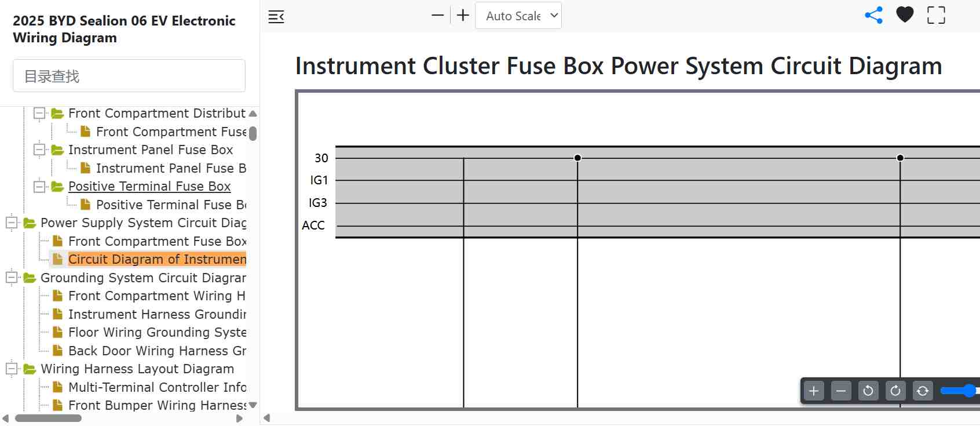Collapse the Front Compartment Distribution folder
Screen dimensions: 980x426
click(39, 113)
